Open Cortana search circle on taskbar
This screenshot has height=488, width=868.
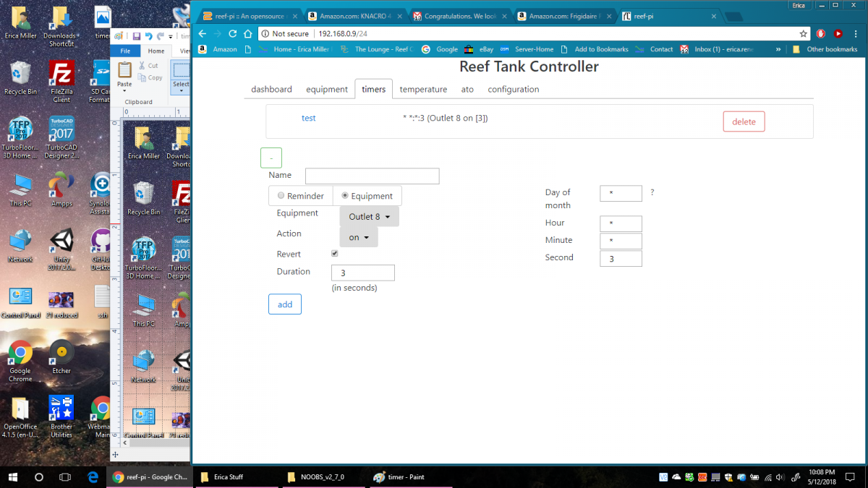(39, 477)
